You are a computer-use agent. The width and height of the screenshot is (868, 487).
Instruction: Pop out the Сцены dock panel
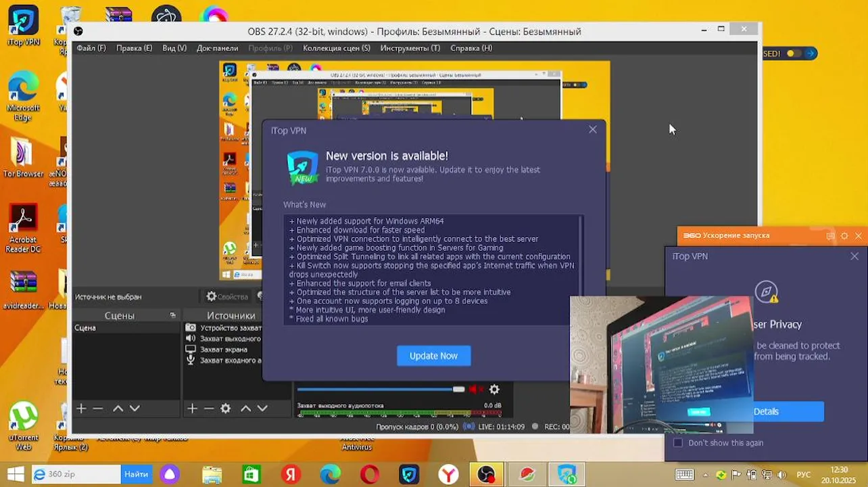172,316
